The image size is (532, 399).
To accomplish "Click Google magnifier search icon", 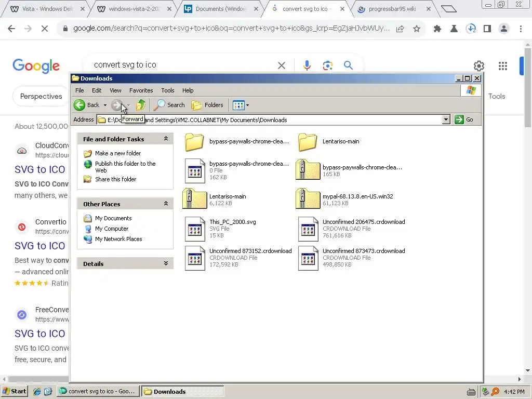I will [348, 65].
